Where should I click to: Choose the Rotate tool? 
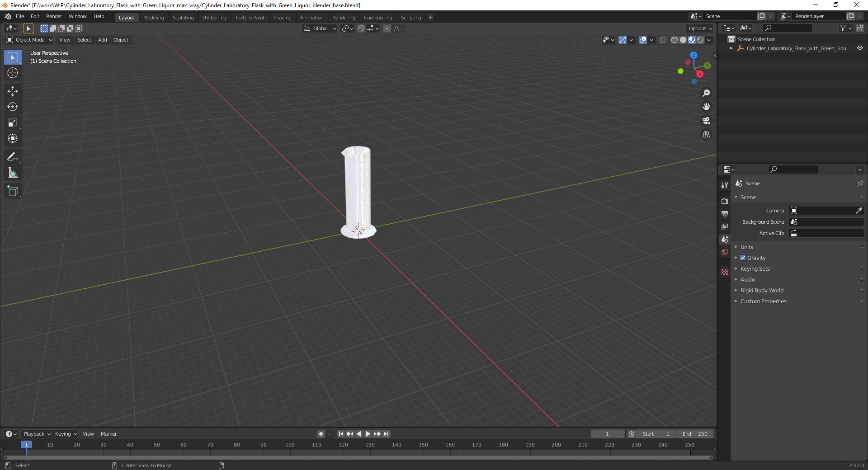[13, 107]
